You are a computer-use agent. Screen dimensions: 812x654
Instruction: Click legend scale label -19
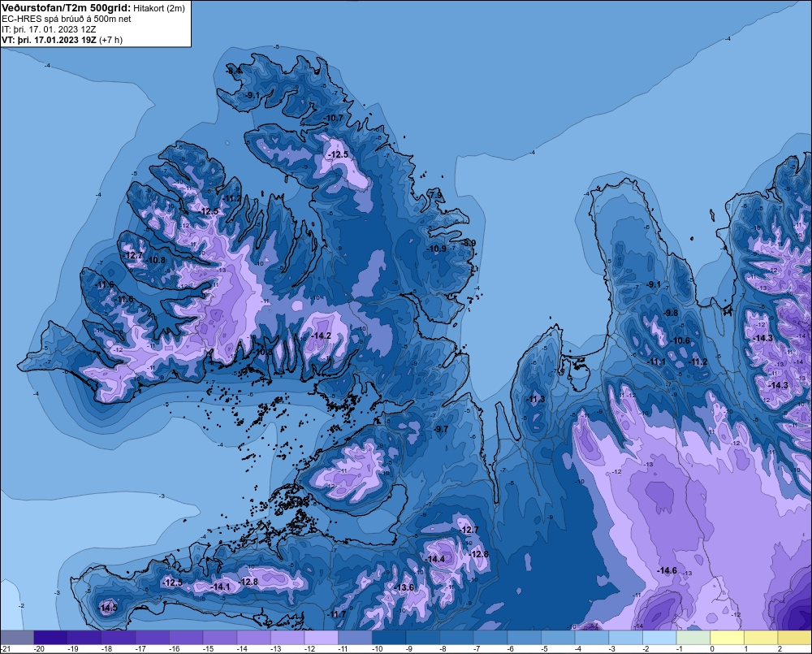tap(72, 649)
